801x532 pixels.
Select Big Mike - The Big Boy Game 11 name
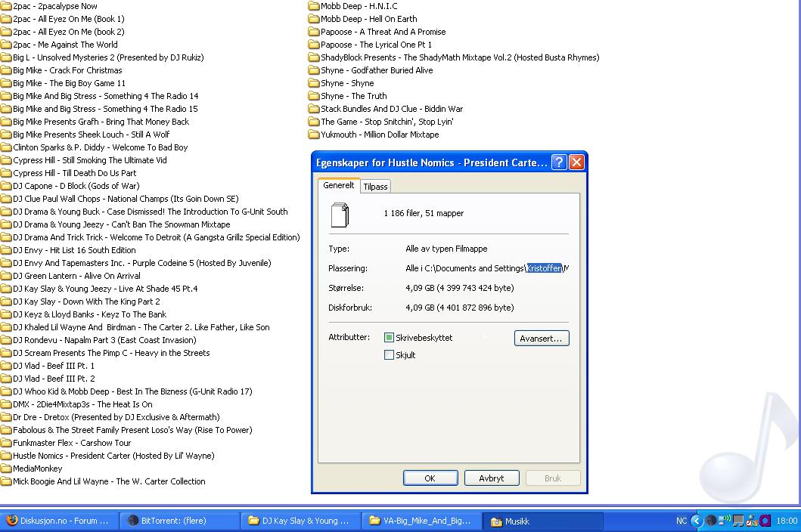click(x=69, y=83)
